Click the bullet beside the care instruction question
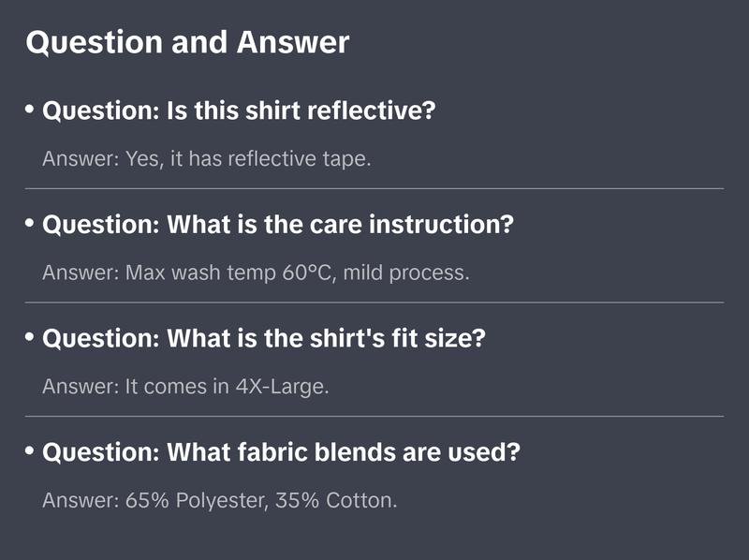The width and height of the screenshot is (749, 560). pos(30,223)
